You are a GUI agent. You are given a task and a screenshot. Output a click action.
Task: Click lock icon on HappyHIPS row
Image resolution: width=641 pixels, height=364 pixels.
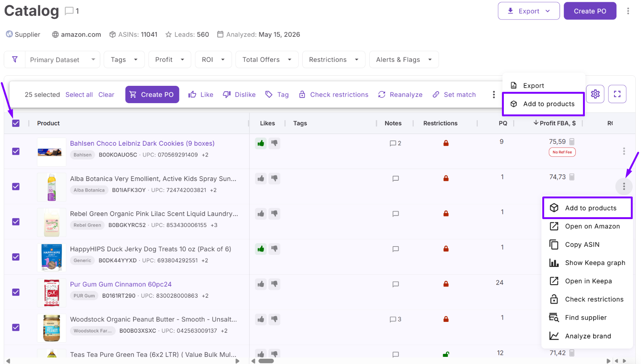[446, 249]
